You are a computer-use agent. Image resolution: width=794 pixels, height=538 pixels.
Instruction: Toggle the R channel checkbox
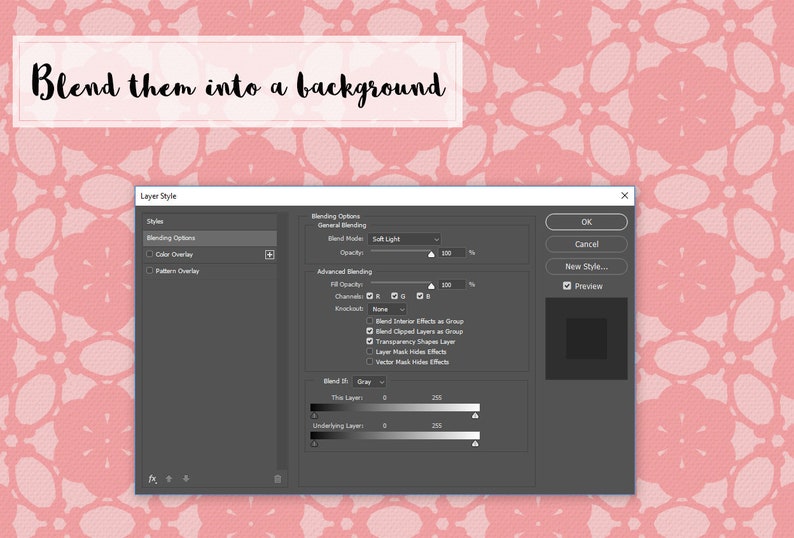click(370, 296)
